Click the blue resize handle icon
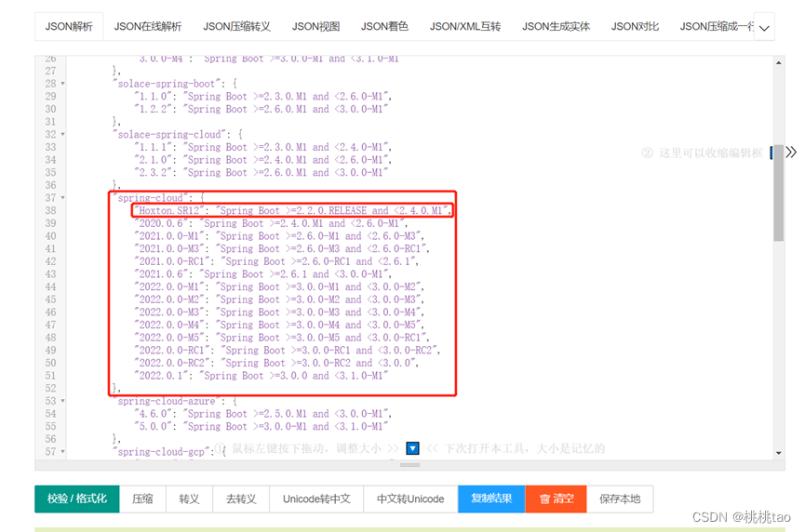The width and height of the screenshot is (805, 532). (412, 448)
